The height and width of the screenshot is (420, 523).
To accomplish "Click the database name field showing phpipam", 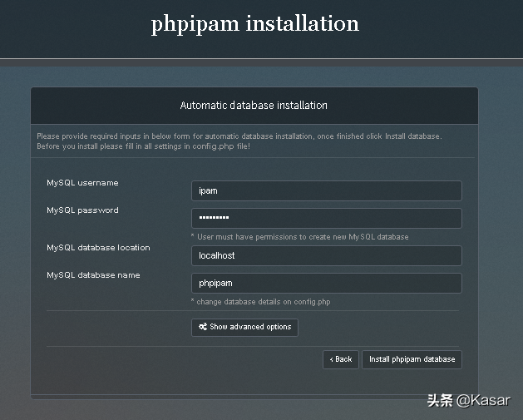I will click(326, 283).
